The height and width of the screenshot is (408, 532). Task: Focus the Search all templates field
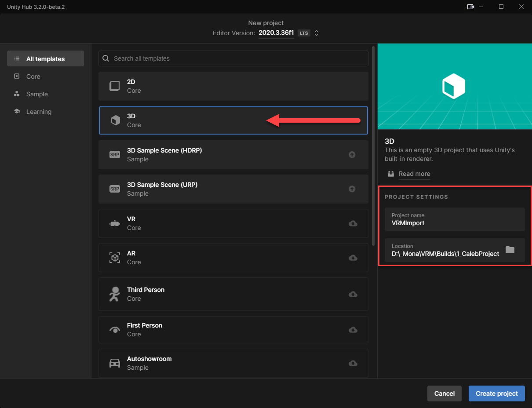233,58
